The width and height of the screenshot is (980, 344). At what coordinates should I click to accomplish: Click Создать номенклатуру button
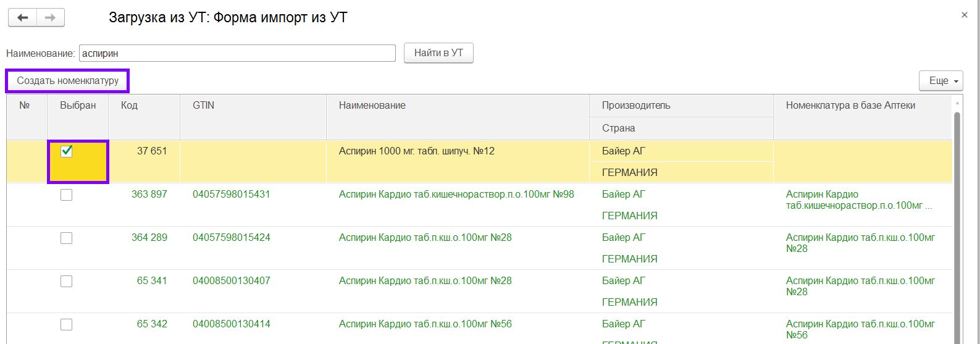pos(67,81)
